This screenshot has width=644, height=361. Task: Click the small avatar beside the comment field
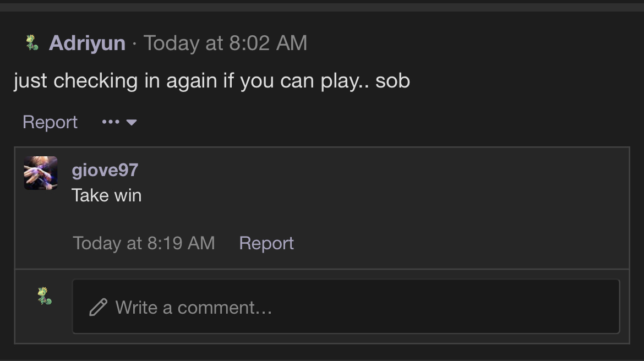(45, 296)
